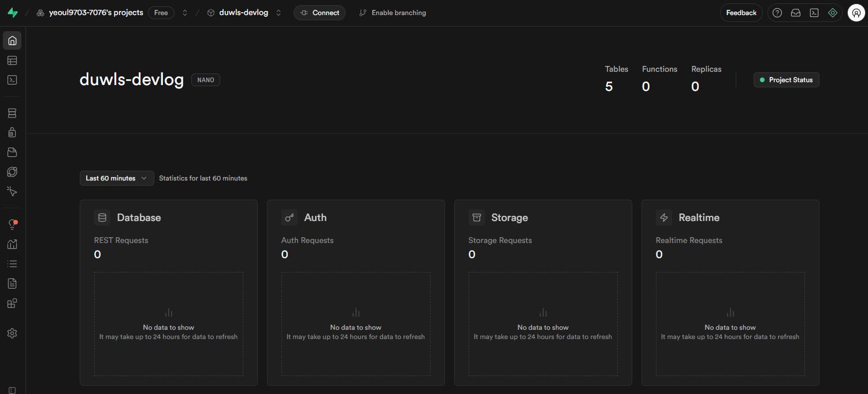Open the API Docs document icon in sidebar
The width and height of the screenshot is (868, 394).
[12, 283]
